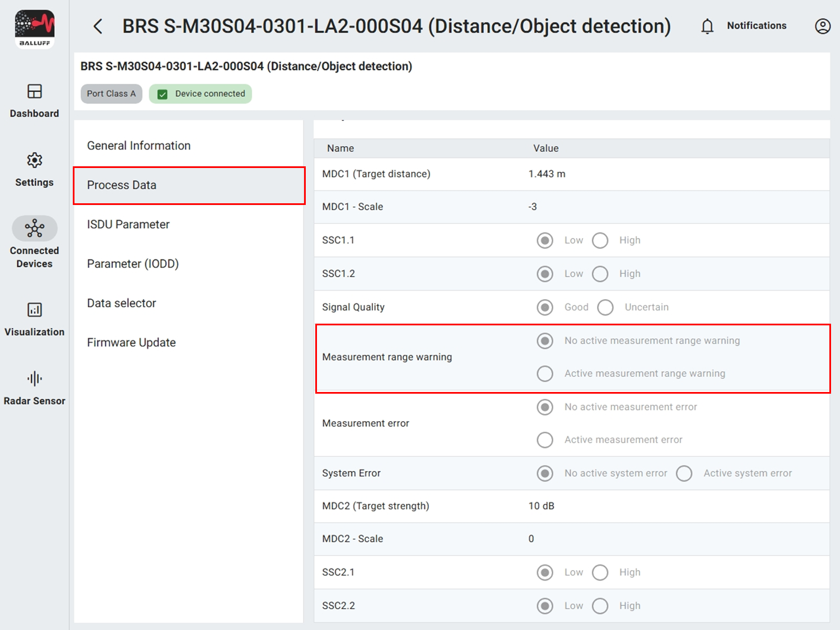
Task: Open Settings gear in sidebar
Action: 35,161
